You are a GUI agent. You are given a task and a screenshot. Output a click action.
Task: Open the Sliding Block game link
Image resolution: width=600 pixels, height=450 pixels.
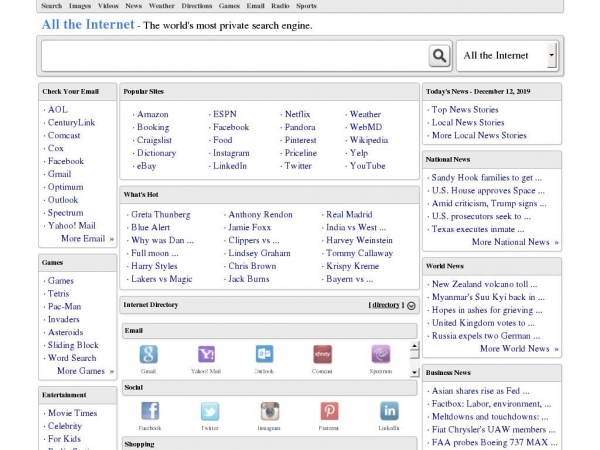point(73,346)
